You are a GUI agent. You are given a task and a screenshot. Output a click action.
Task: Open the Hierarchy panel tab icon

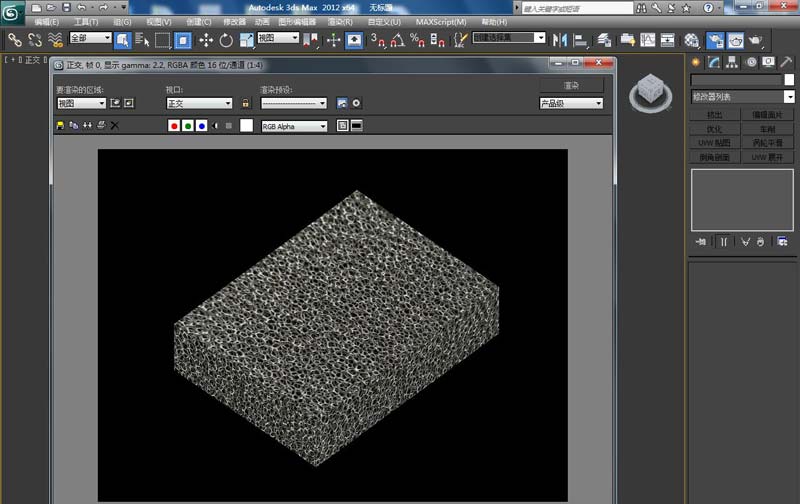point(731,64)
